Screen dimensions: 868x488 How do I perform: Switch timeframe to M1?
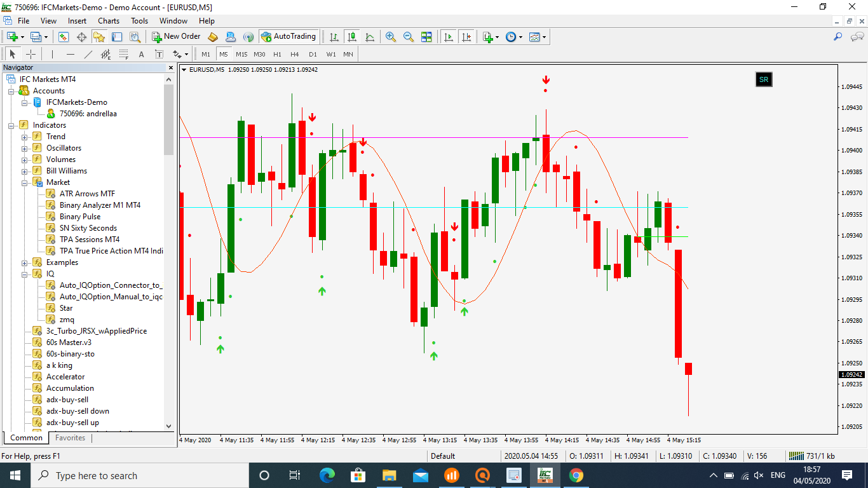click(206, 54)
